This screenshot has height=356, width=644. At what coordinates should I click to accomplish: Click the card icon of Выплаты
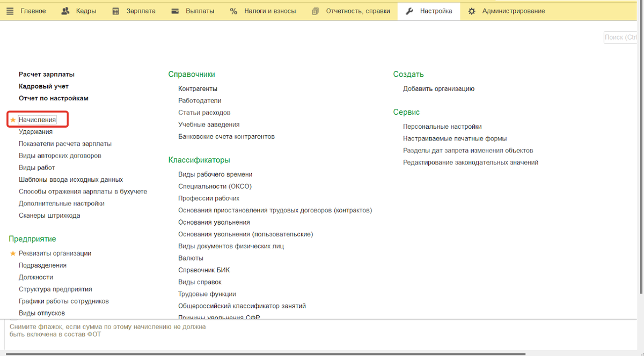pyautogui.click(x=175, y=11)
